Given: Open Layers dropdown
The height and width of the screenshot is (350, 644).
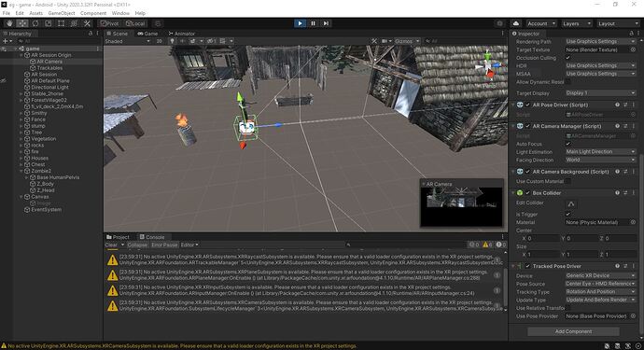Looking at the screenshot, I should [577, 24].
